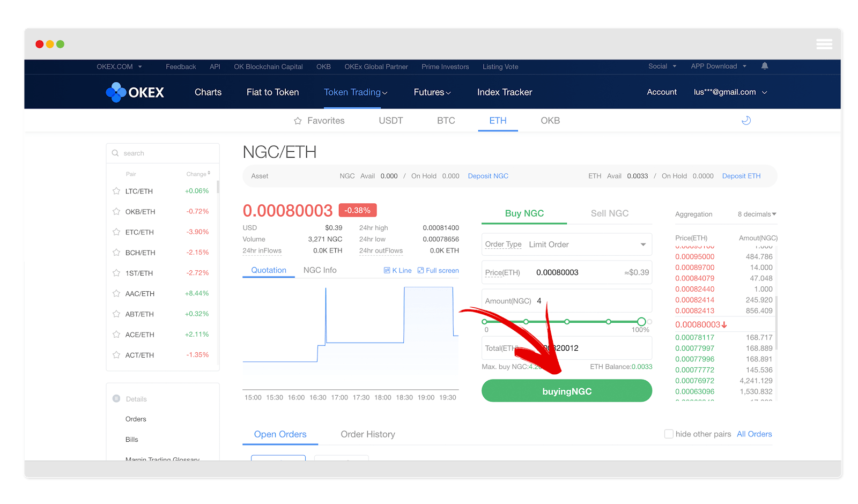Favorite the ETC/ETH pair star
Screen dimensions: 858x504
pos(116,232)
